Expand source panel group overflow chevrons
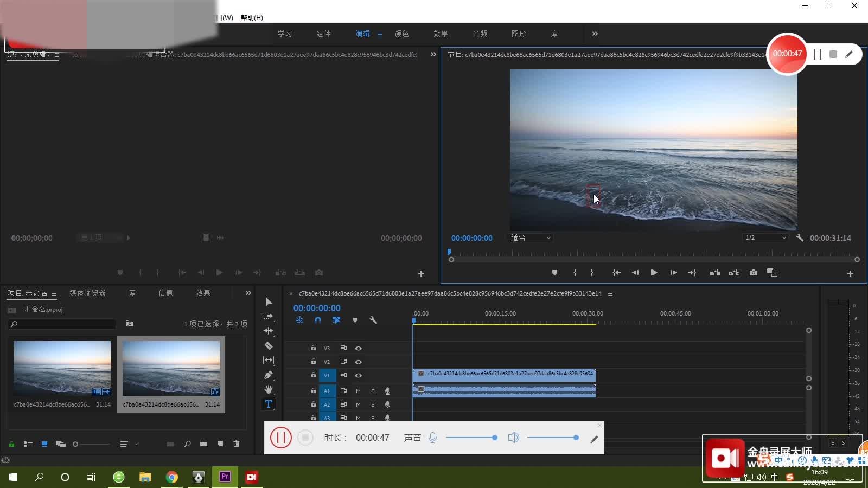Image resolution: width=868 pixels, height=488 pixels. (x=433, y=54)
